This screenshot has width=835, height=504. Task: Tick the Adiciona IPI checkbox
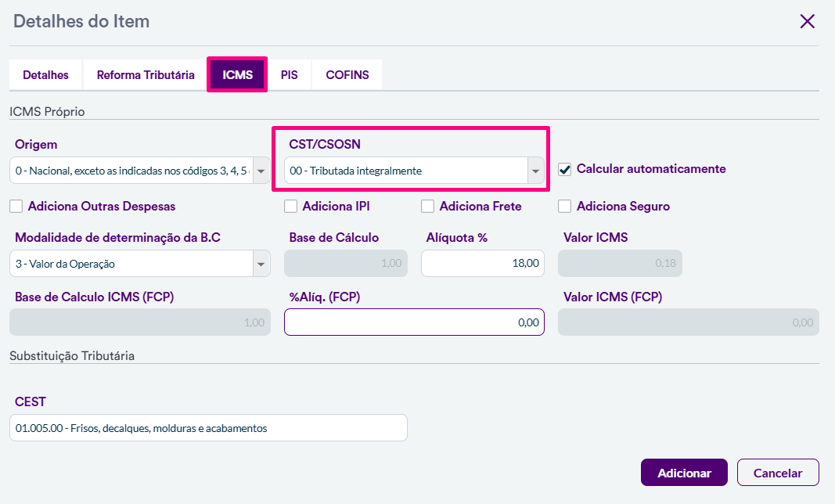(290, 207)
